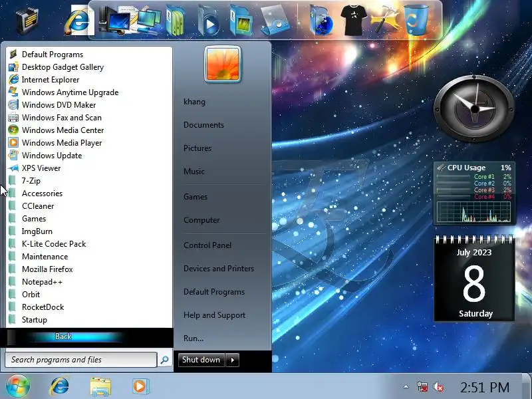Open Music from the Start menu

[x=194, y=172]
